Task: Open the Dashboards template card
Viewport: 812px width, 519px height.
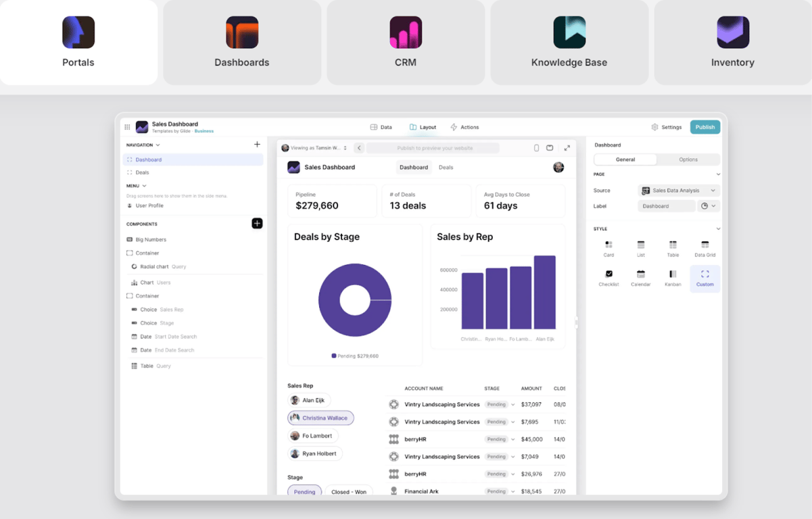Action: [x=242, y=43]
